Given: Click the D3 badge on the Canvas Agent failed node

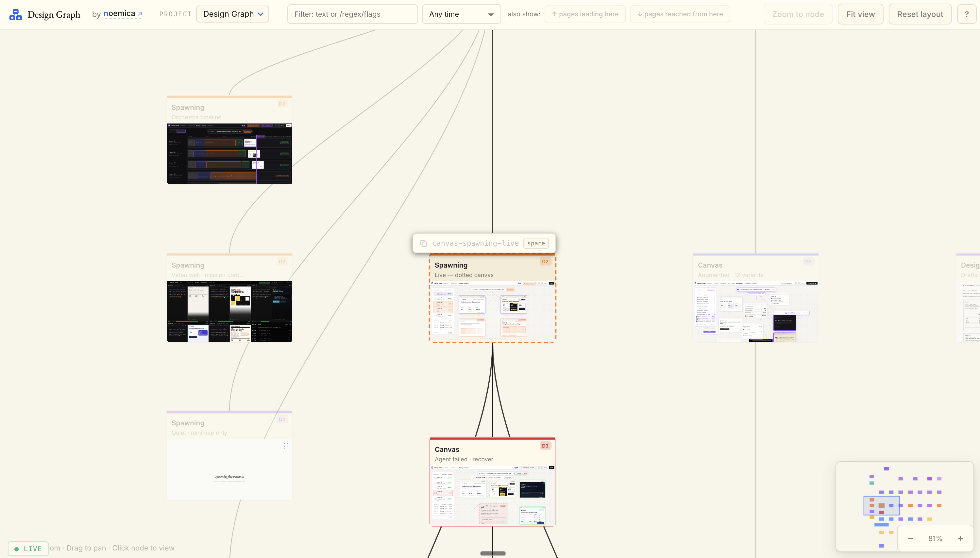Looking at the screenshot, I should pyautogui.click(x=545, y=445).
